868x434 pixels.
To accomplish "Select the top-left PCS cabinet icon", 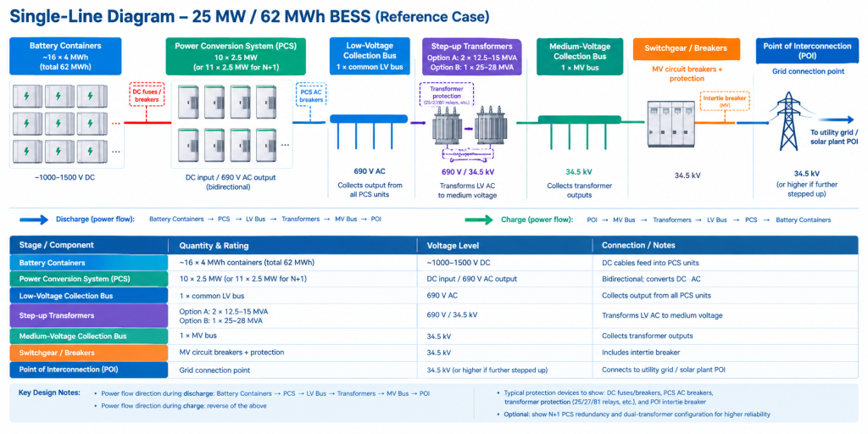I will tap(188, 103).
